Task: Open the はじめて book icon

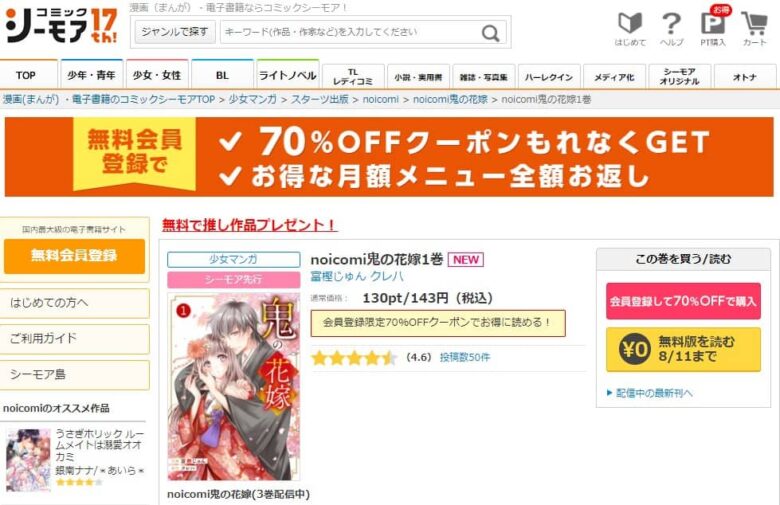Action: pyautogui.click(x=630, y=23)
